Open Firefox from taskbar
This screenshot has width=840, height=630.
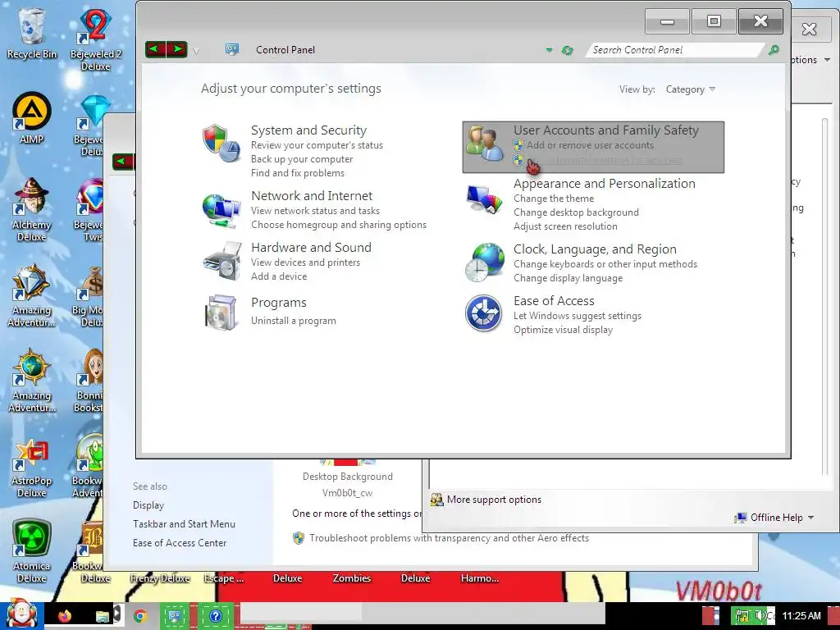click(x=65, y=616)
